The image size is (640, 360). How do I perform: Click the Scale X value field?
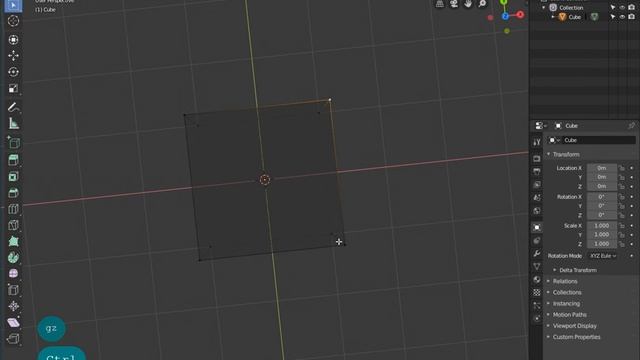point(602,226)
